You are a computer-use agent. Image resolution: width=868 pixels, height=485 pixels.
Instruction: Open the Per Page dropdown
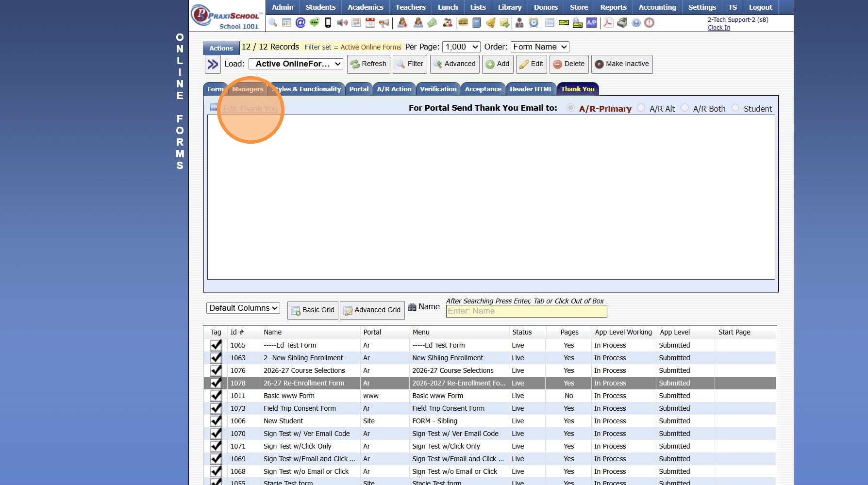[461, 47]
